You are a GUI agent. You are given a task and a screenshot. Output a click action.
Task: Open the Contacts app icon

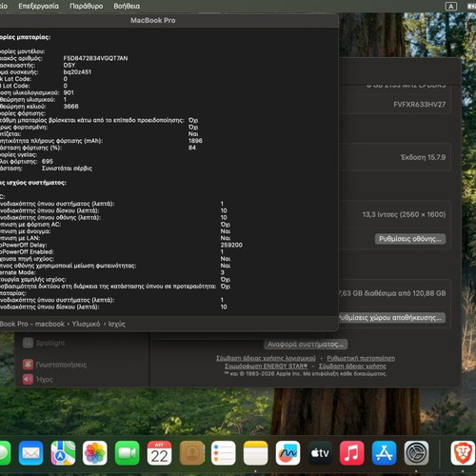[x=191, y=453]
